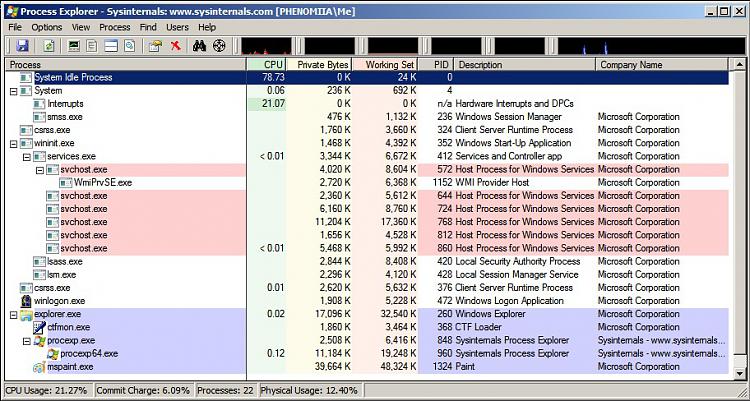Image resolution: width=750 pixels, height=401 pixels.
Task: Sort by the CPU column header
Action: (266, 65)
